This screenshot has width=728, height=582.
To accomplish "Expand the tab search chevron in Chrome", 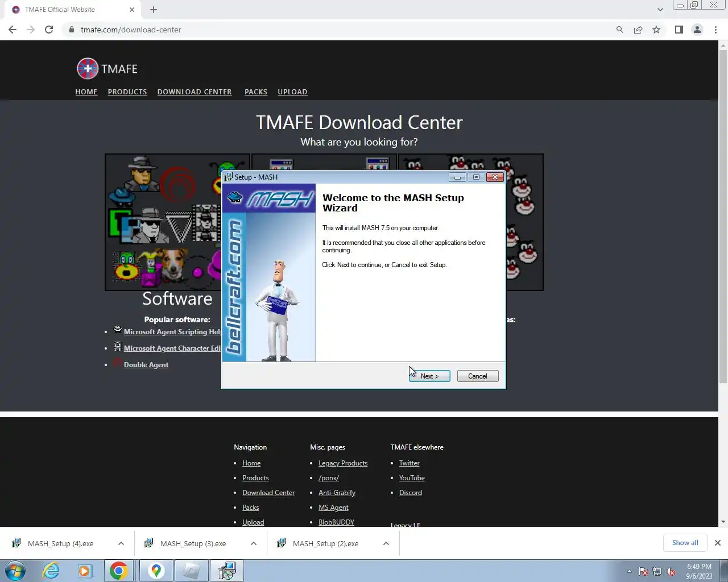I will pyautogui.click(x=660, y=10).
